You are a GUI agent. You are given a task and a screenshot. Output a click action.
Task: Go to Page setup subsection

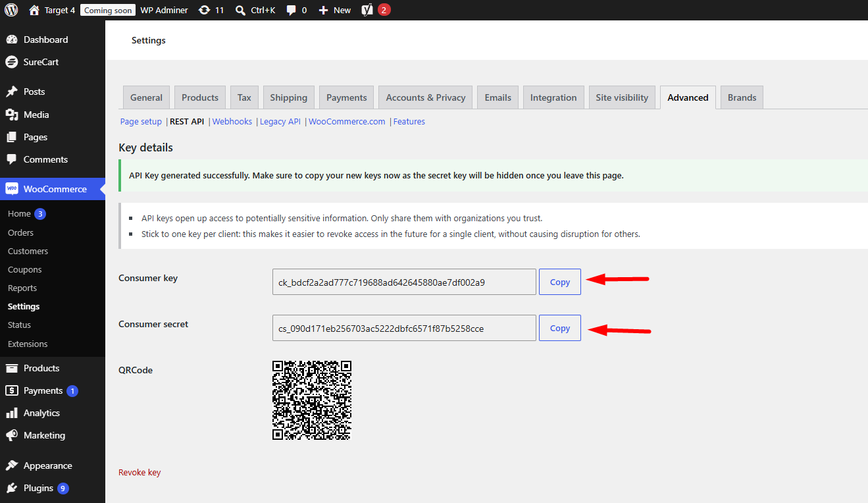click(141, 122)
